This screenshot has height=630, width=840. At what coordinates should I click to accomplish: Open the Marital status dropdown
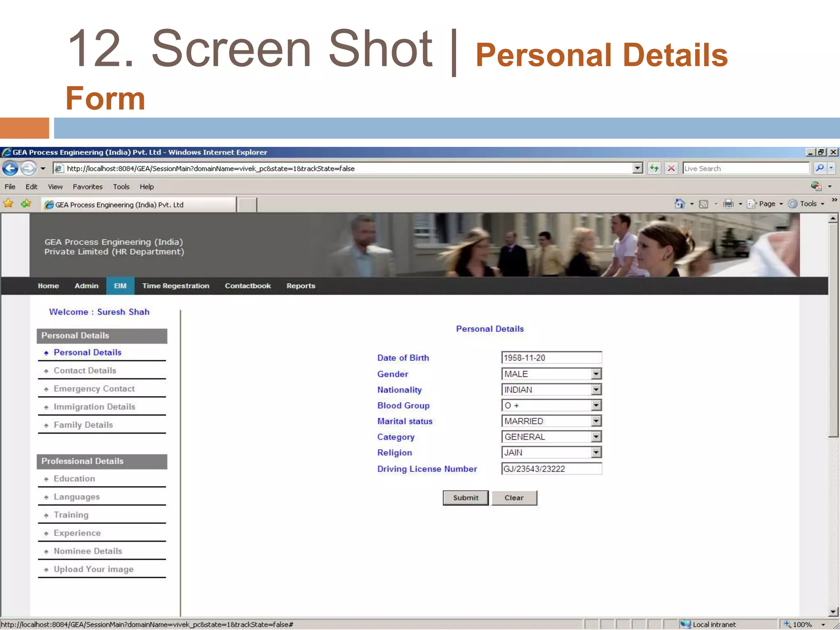tap(596, 421)
